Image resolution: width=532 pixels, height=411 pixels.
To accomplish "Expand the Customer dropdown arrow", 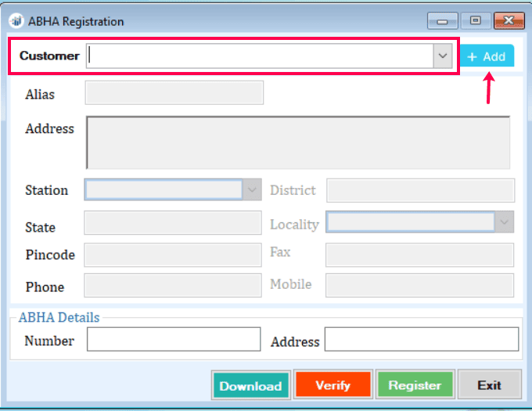I will click(x=443, y=56).
